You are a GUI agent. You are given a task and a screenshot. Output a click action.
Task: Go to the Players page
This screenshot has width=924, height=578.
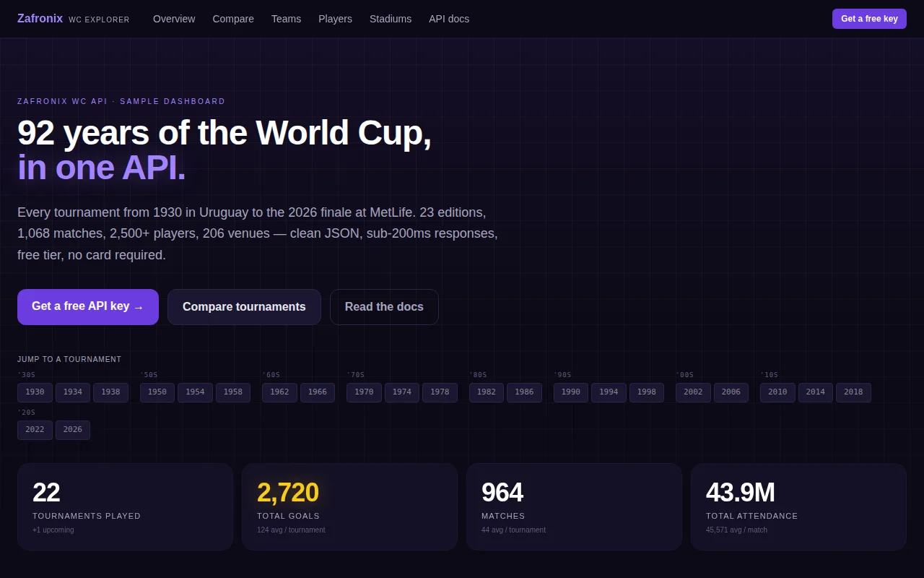[335, 19]
